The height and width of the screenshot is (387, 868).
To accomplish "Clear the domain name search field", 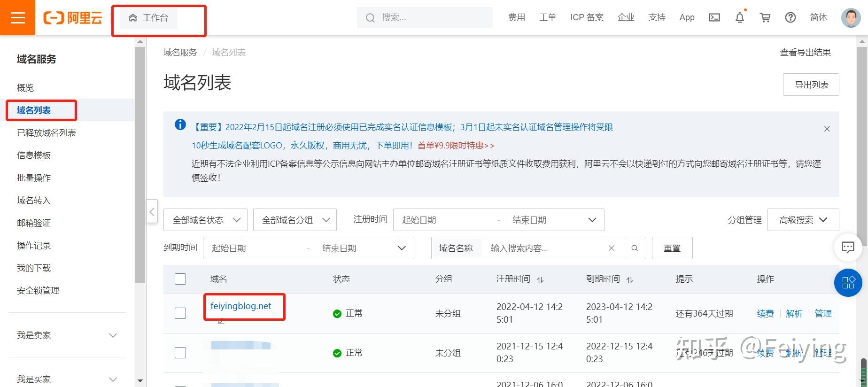I will (612, 248).
